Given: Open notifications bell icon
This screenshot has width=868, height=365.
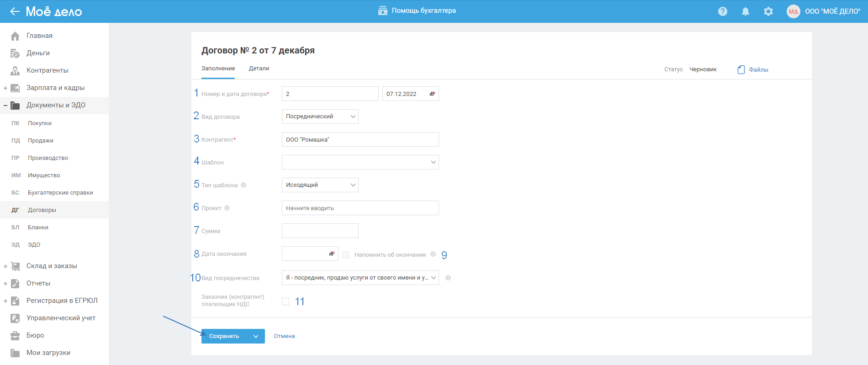Looking at the screenshot, I should (x=745, y=11).
